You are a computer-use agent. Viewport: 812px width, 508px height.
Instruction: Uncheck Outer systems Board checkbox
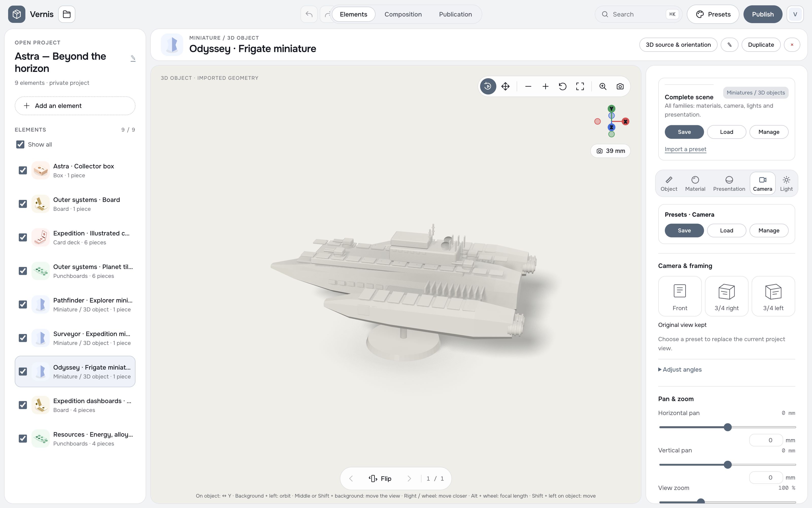click(x=23, y=204)
